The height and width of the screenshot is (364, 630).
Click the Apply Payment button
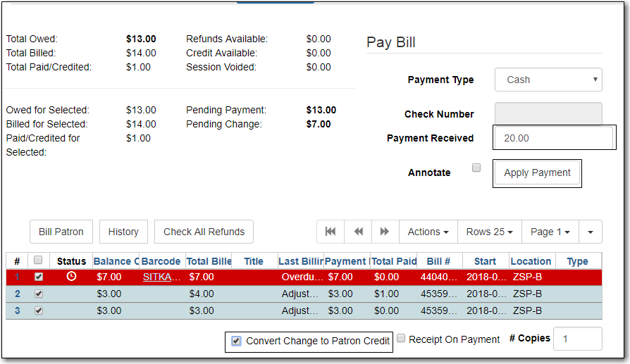coord(537,172)
